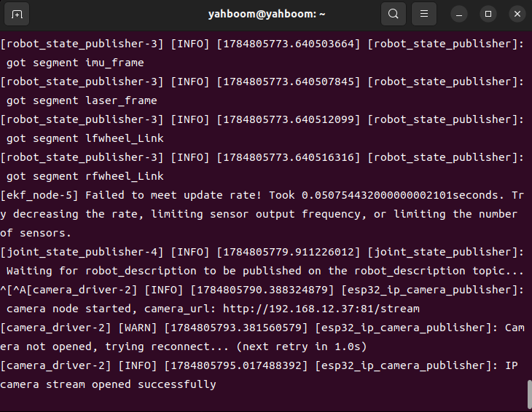Click the text 'got segment rfwheel_Link'
This screenshot has height=412, width=532.
click(x=85, y=176)
